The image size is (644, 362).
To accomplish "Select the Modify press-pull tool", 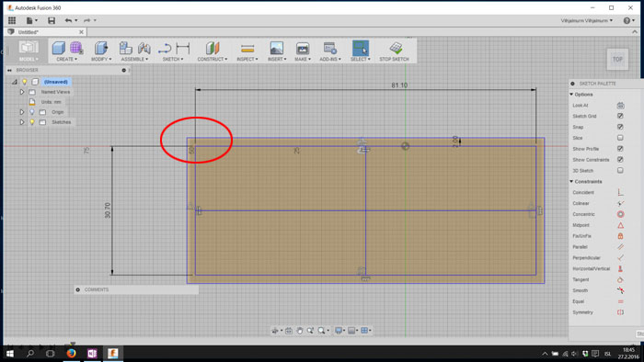I will (x=101, y=48).
